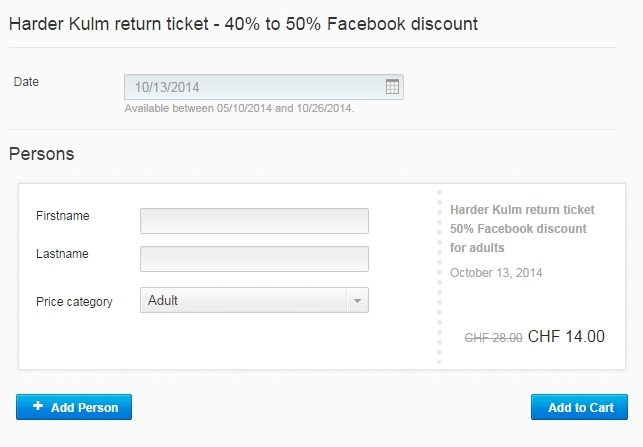The height and width of the screenshot is (447, 643).
Task: Click the ticket summary title for adults
Action: coord(522,229)
